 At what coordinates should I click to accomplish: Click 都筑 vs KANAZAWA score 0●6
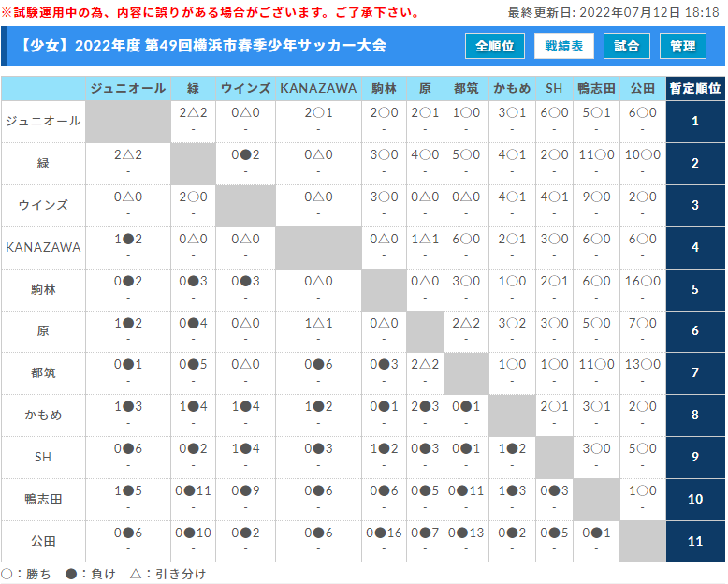coord(318,364)
